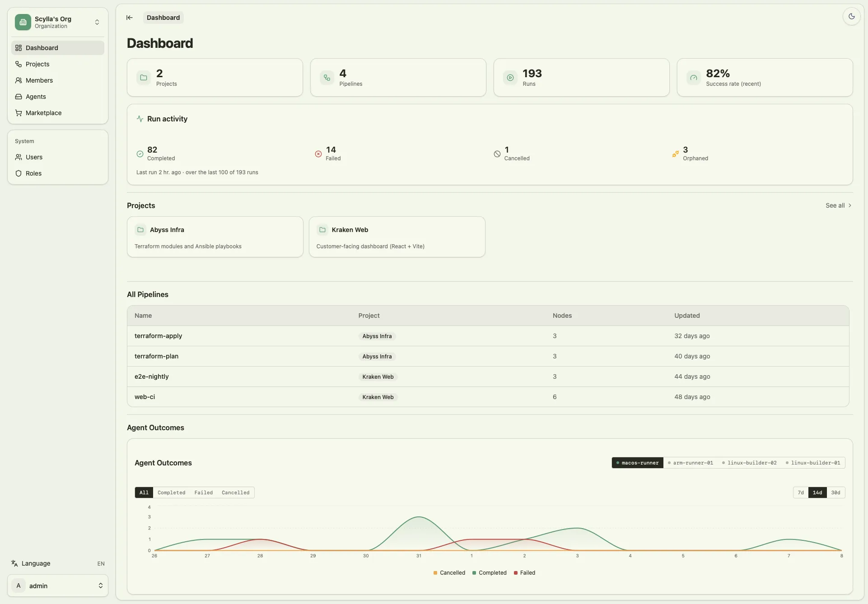Open Agents in the sidebar

tap(58, 97)
